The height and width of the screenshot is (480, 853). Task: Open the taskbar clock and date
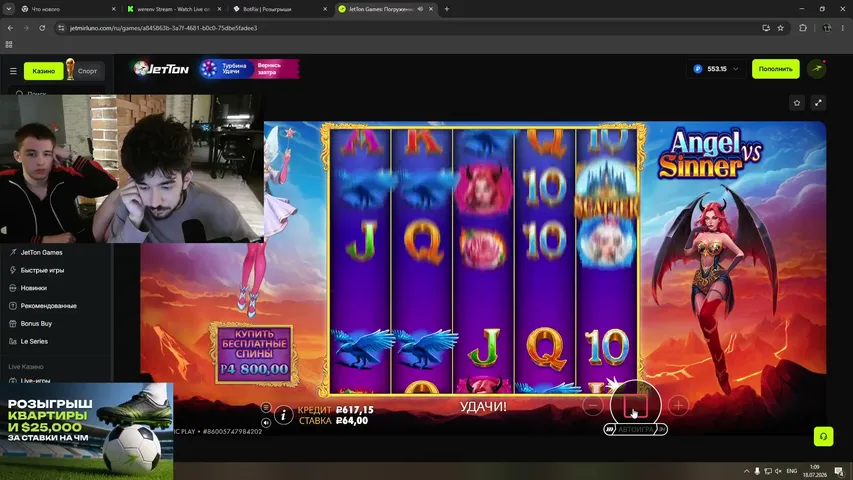click(814, 471)
